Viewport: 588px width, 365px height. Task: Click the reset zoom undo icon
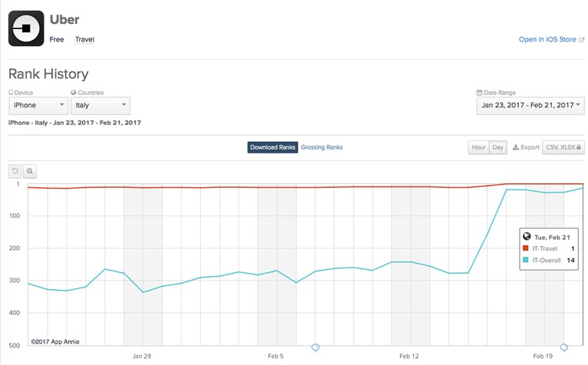[x=15, y=172]
